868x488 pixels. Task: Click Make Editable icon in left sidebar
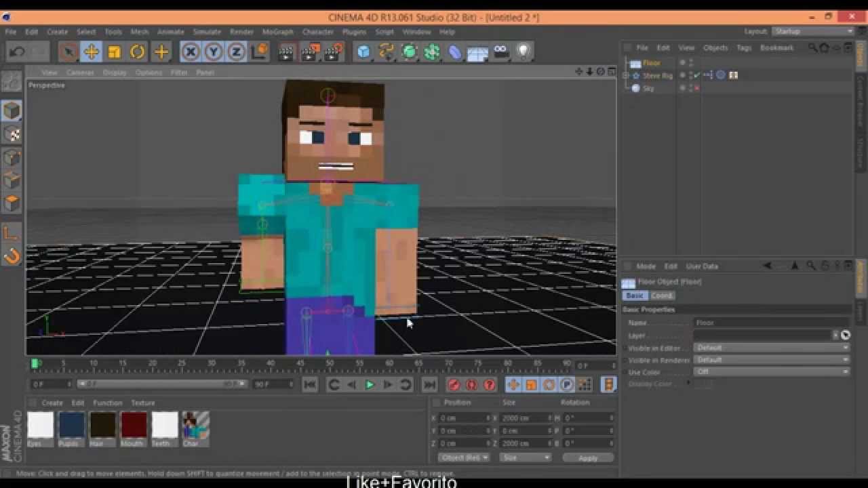tap(12, 81)
